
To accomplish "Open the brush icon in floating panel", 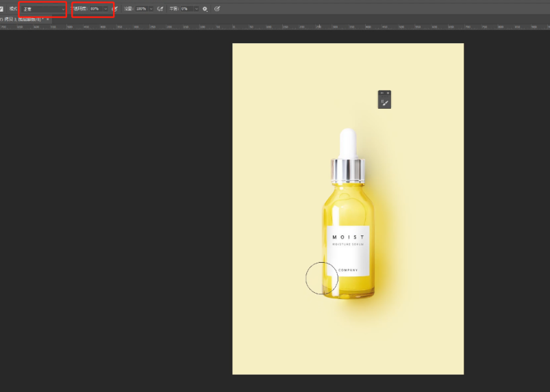I will (386, 103).
